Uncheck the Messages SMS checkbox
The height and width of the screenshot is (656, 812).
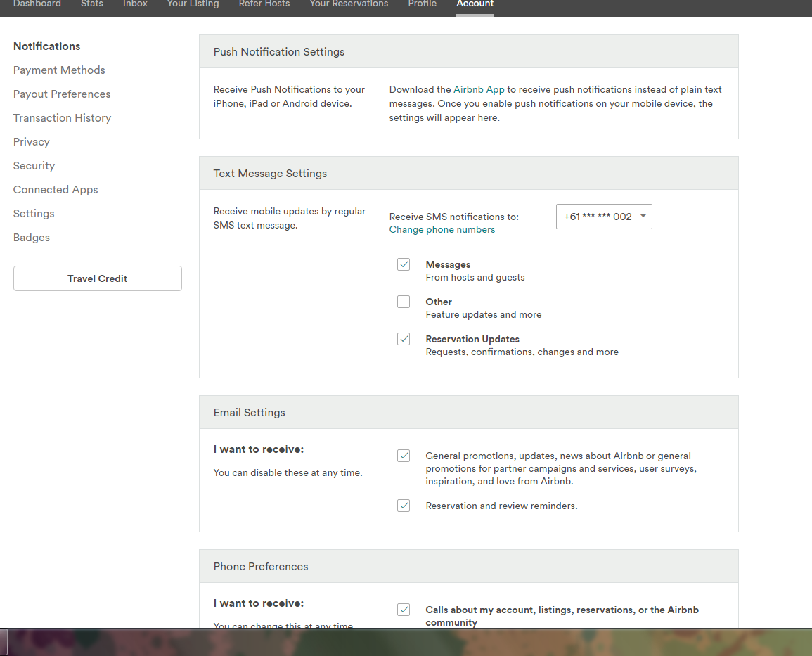click(404, 264)
